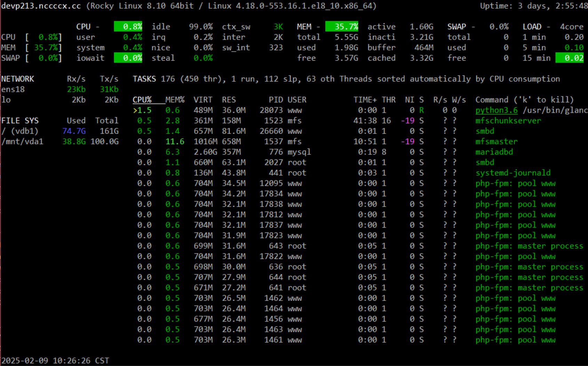The image size is (588, 366).
Task: Click the timestamp 2025-02-09 10:26:26 CST
Action: [x=55, y=361]
